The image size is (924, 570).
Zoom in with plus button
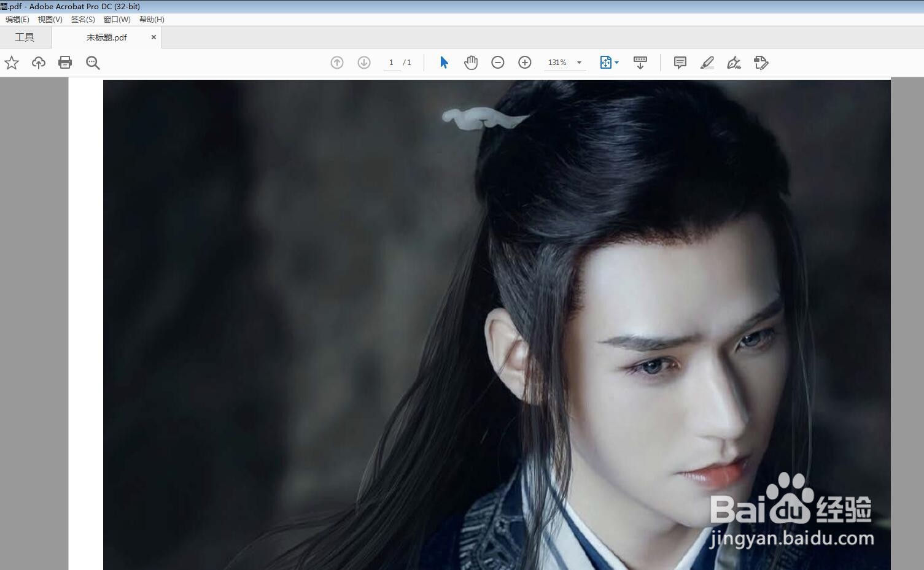pos(525,63)
